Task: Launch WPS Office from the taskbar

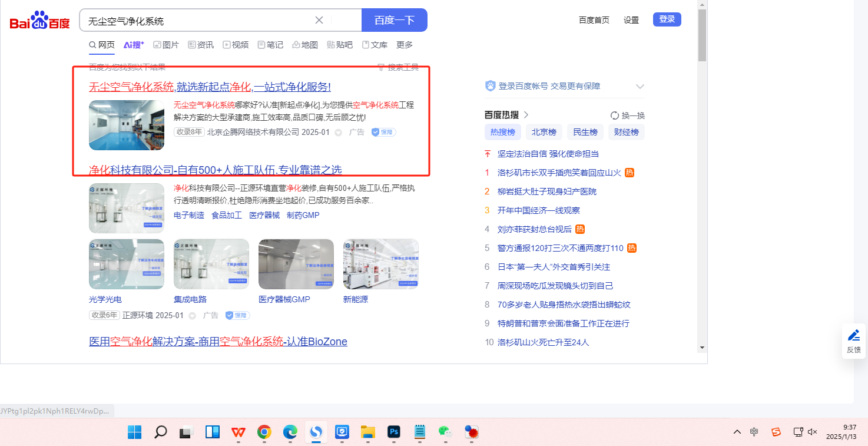Action: click(x=238, y=432)
